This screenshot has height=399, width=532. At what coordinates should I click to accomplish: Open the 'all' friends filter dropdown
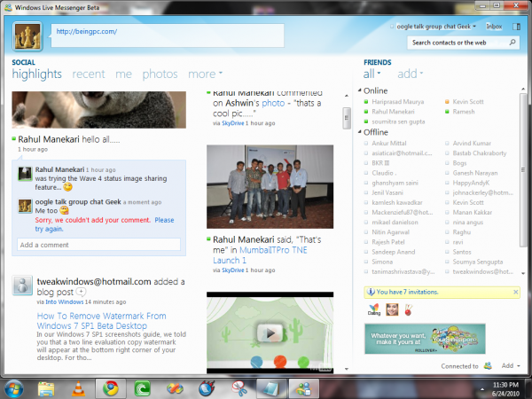372,74
